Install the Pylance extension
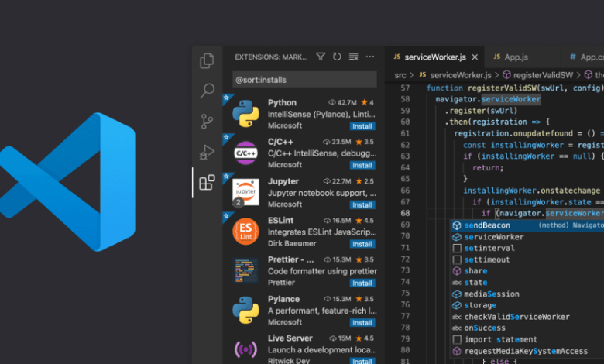The width and height of the screenshot is (604, 364). pyautogui.click(x=362, y=323)
